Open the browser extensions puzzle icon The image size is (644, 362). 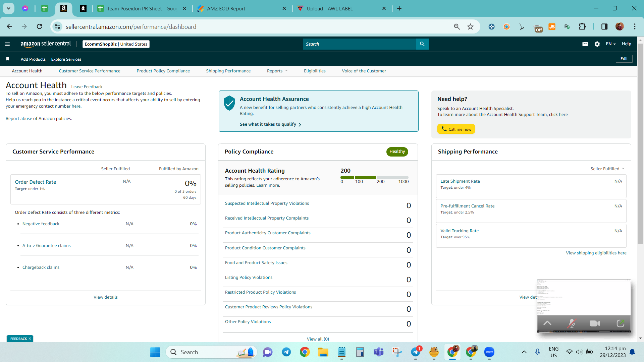582,26
